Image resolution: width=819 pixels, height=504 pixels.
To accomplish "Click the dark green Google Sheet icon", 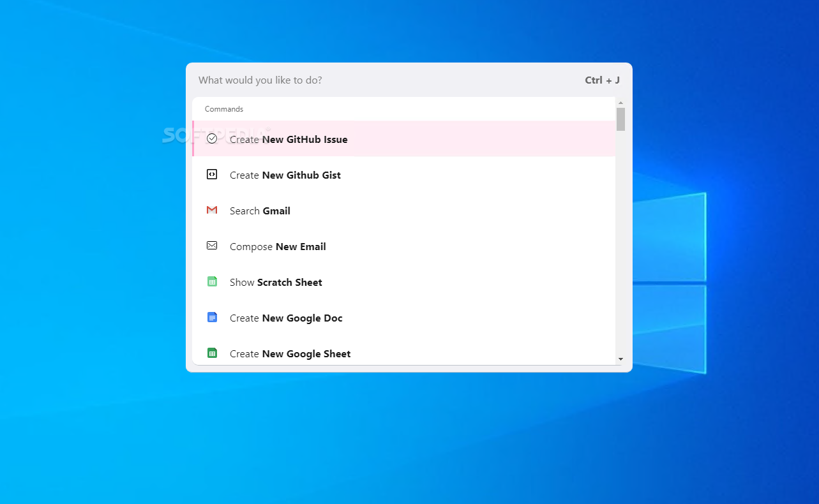I will pos(212,353).
